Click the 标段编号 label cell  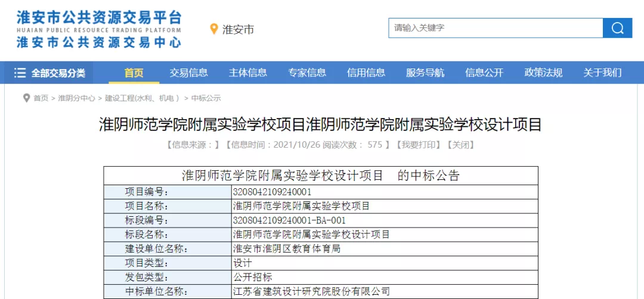[x=168, y=220]
